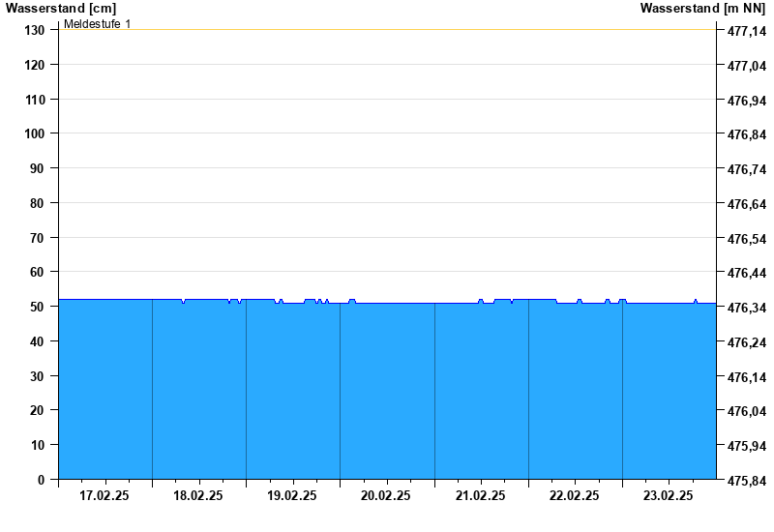This screenshot has height=532, width=774.
Task: Click the 17.02.25 date label
Action: (x=104, y=495)
